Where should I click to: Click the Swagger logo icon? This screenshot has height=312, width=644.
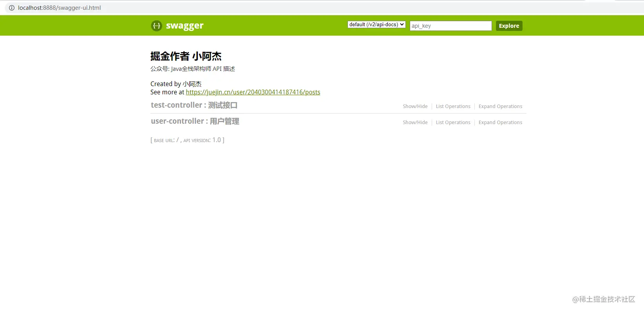156,26
